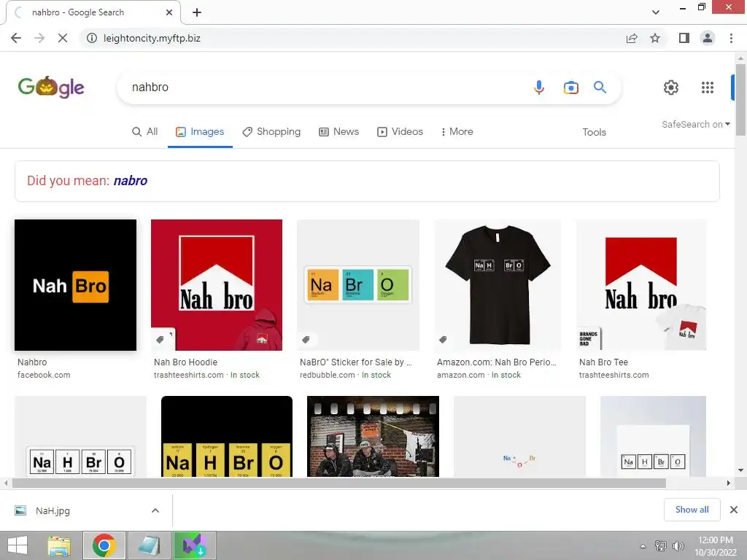
Task: Click the 'Amazon.com: Nah Bro Perio...' caption
Action: (x=496, y=362)
